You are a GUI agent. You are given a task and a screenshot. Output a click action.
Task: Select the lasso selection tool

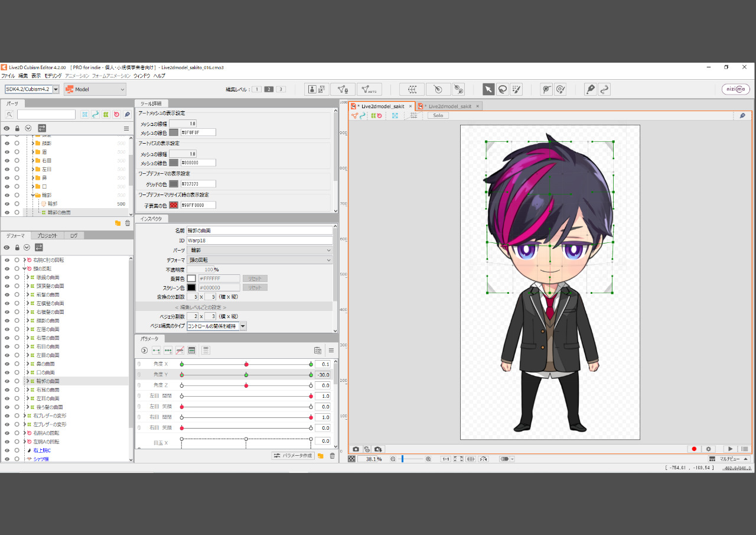[502, 89]
